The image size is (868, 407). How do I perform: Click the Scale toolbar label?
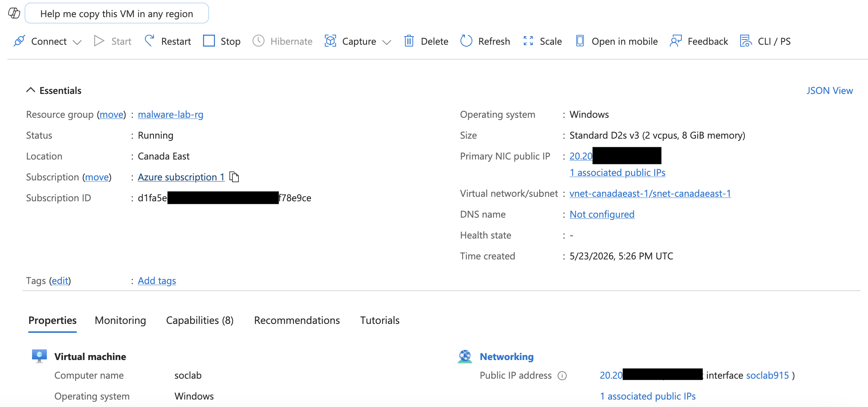[x=551, y=41]
